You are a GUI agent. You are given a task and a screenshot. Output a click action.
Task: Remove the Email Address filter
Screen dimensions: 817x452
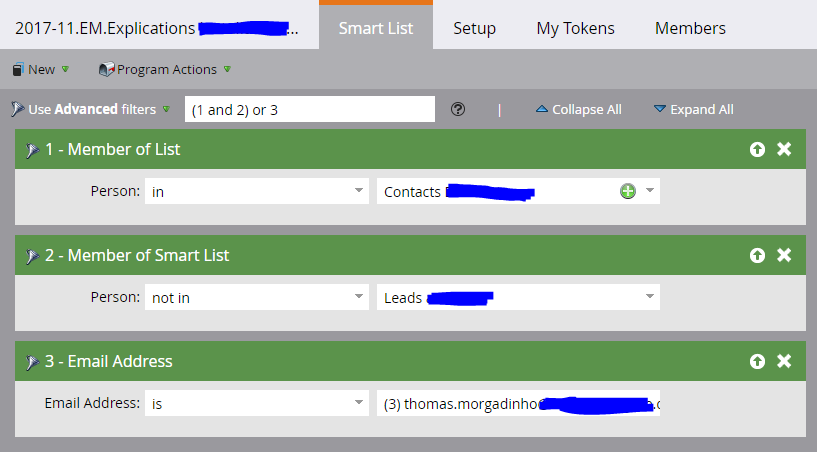pyautogui.click(x=784, y=361)
